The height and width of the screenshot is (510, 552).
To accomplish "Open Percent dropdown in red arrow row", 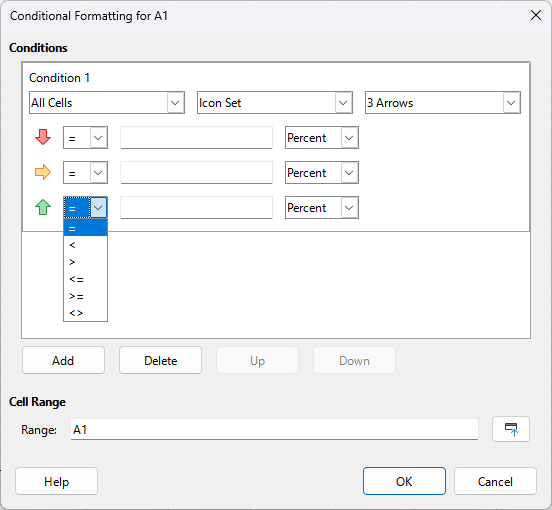I will pos(322,138).
